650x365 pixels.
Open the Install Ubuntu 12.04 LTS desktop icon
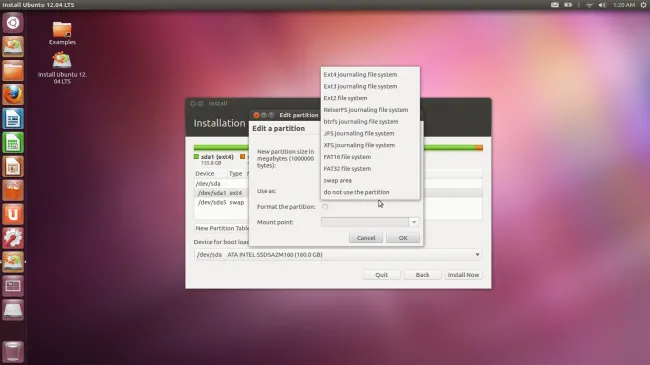point(62,68)
